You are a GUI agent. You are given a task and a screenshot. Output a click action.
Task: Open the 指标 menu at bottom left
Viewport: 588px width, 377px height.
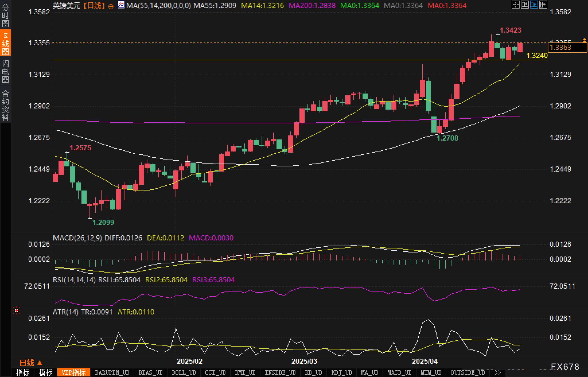23,372
